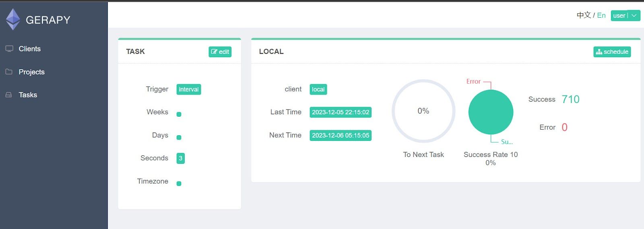Click the Next Time field label
The height and width of the screenshot is (229, 644).
pos(285,135)
